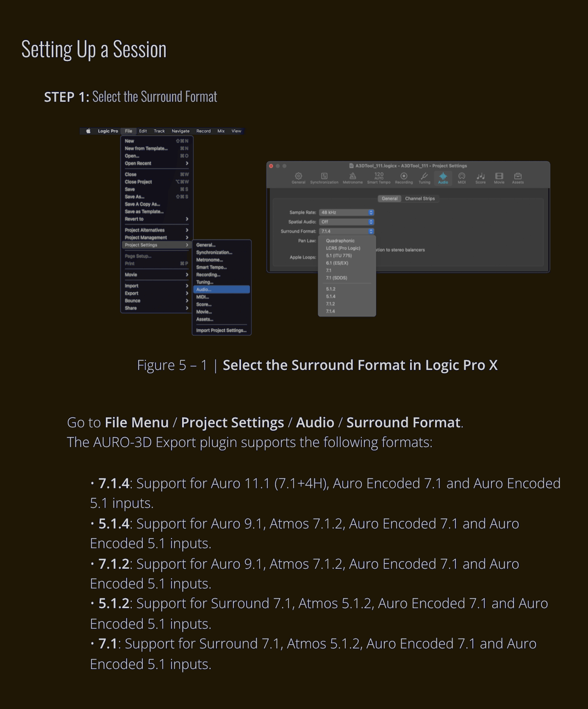Open the File menu in menu bar

click(x=129, y=131)
